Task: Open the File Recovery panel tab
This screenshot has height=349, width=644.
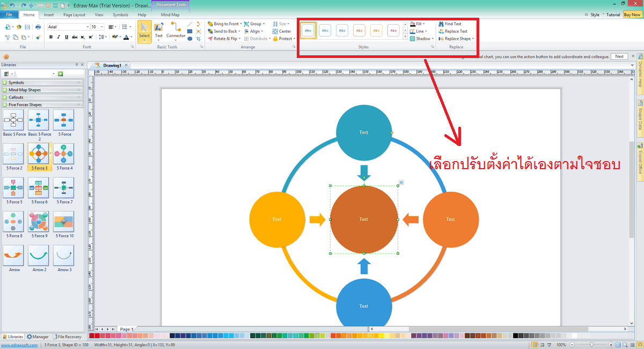Action: [67, 337]
